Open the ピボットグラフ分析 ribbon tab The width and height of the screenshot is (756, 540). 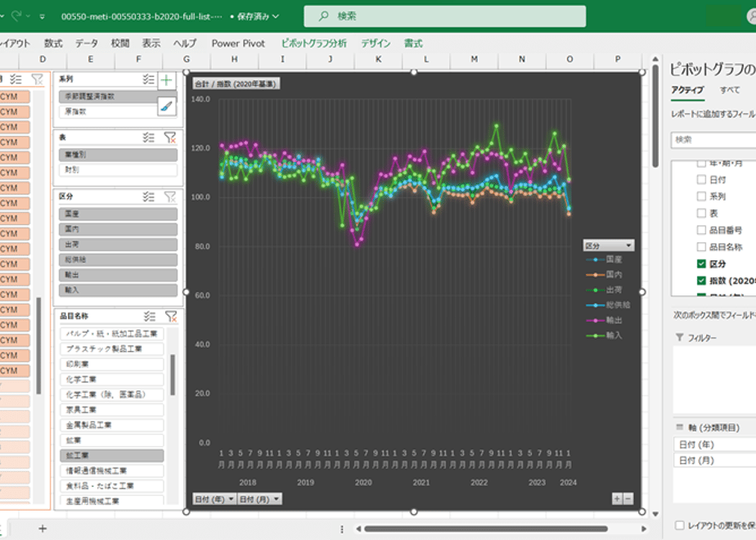314,43
